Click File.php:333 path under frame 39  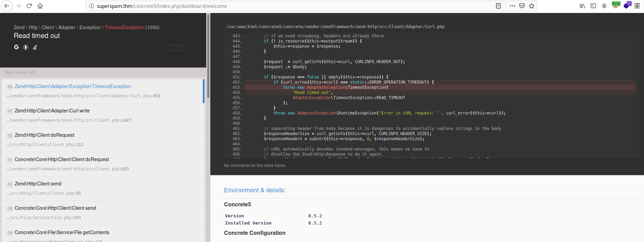(x=44, y=218)
